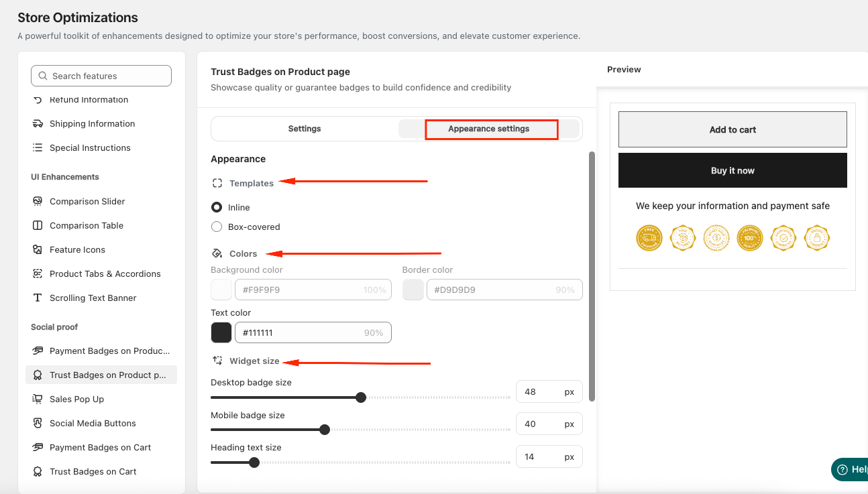Viewport: 868px width, 494px height.
Task: Open Payment Badges on Cart
Action: point(100,448)
